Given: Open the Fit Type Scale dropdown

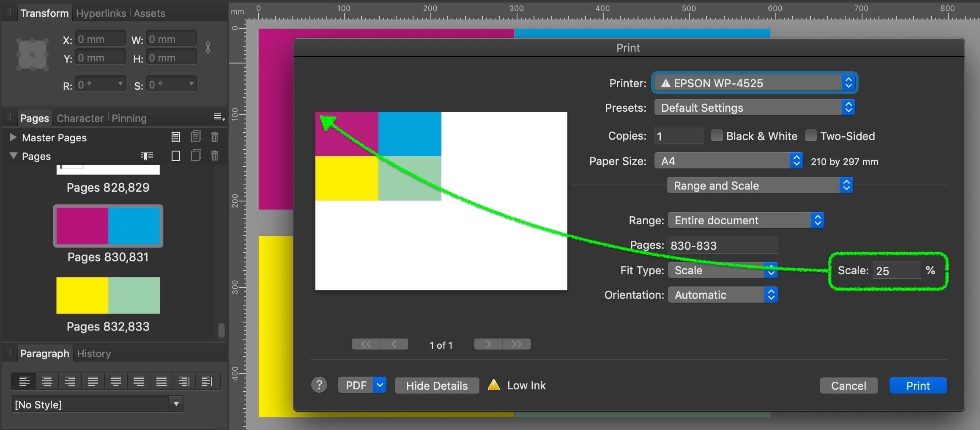Looking at the screenshot, I should pyautogui.click(x=723, y=270).
